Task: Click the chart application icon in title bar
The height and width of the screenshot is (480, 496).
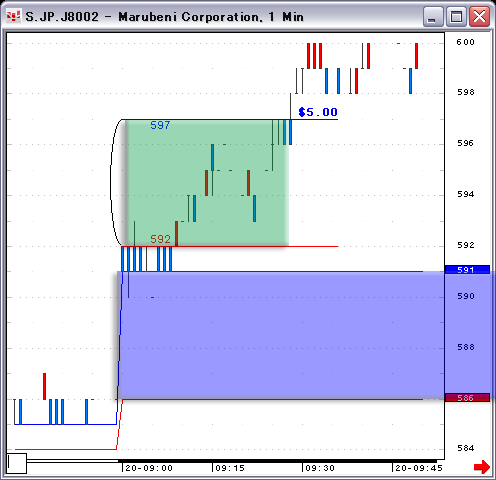Action: pyautogui.click(x=13, y=16)
